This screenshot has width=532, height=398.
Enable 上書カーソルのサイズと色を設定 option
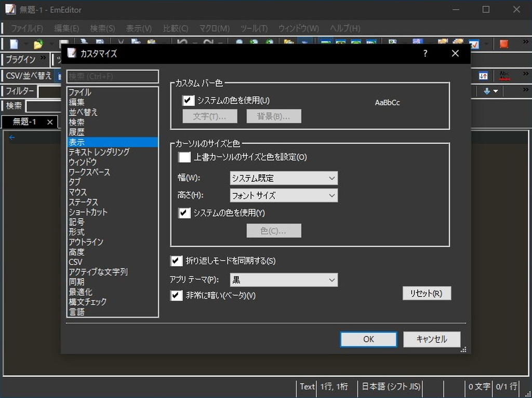tap(184, 157)
